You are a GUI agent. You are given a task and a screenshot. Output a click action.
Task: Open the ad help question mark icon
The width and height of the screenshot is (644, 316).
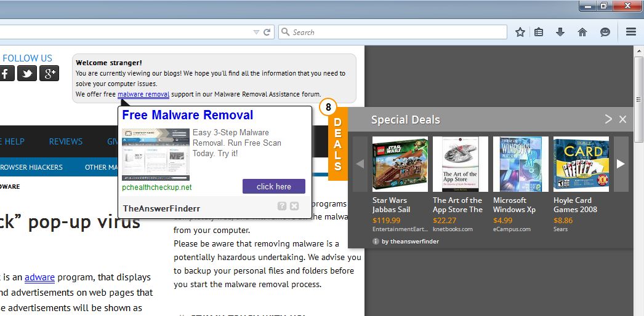click(x=282, y=206)
